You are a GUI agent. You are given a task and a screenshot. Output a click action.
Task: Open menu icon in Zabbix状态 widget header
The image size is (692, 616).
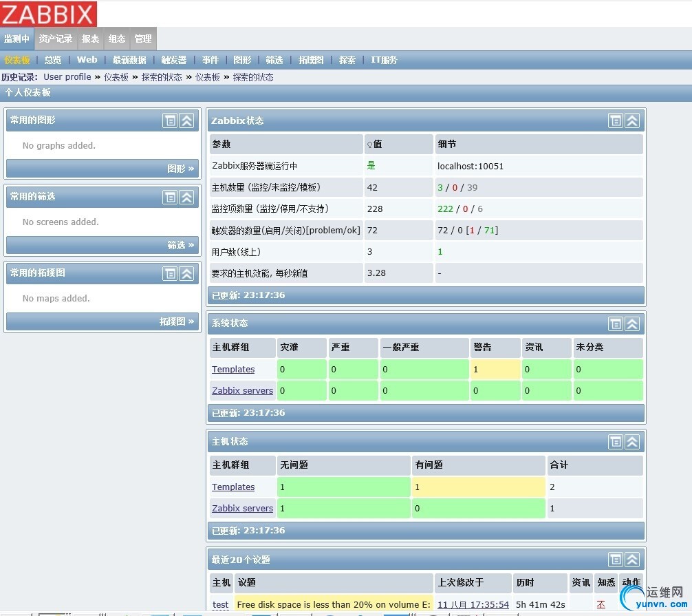(x=616, y=120)
